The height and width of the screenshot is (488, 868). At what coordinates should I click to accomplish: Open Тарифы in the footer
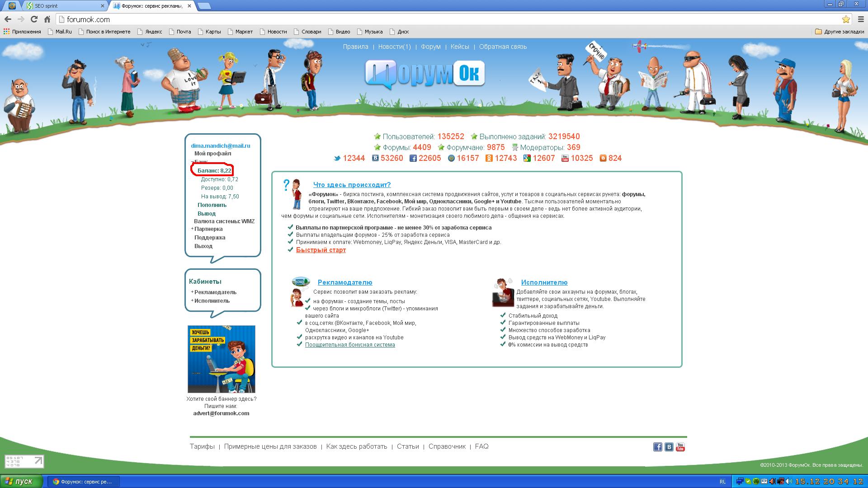(x=202, y=446)
